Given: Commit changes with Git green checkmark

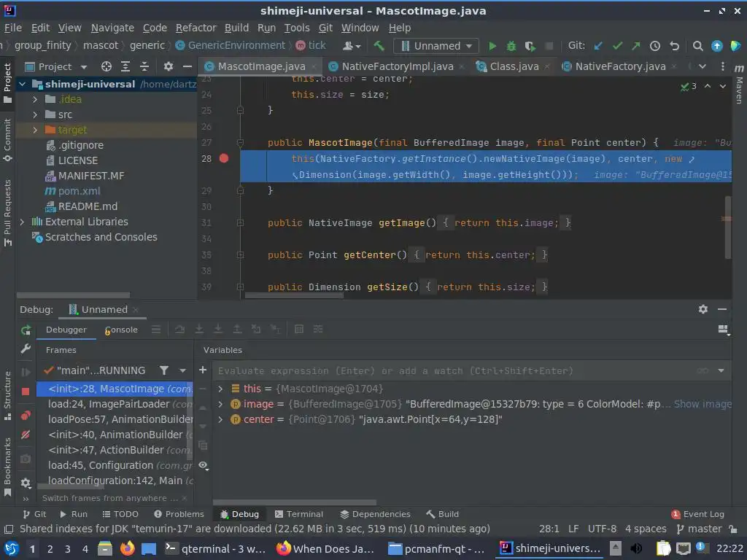Looking at the screenshot, I should 617,46.
